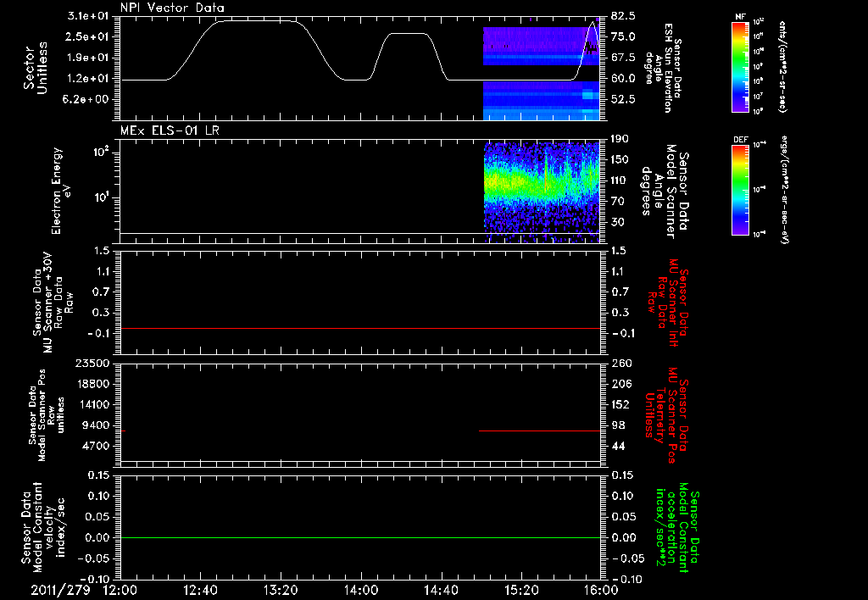Click the 110 scanner angle tick
Image resolution: width=868 pixels, height=600 pixels.
coord(620,181)
